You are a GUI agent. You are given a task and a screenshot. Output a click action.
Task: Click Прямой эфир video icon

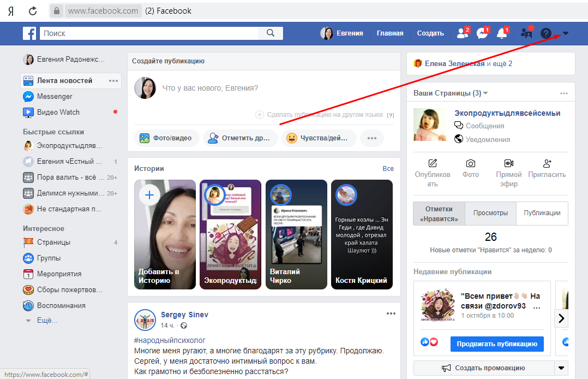(509, 163)
